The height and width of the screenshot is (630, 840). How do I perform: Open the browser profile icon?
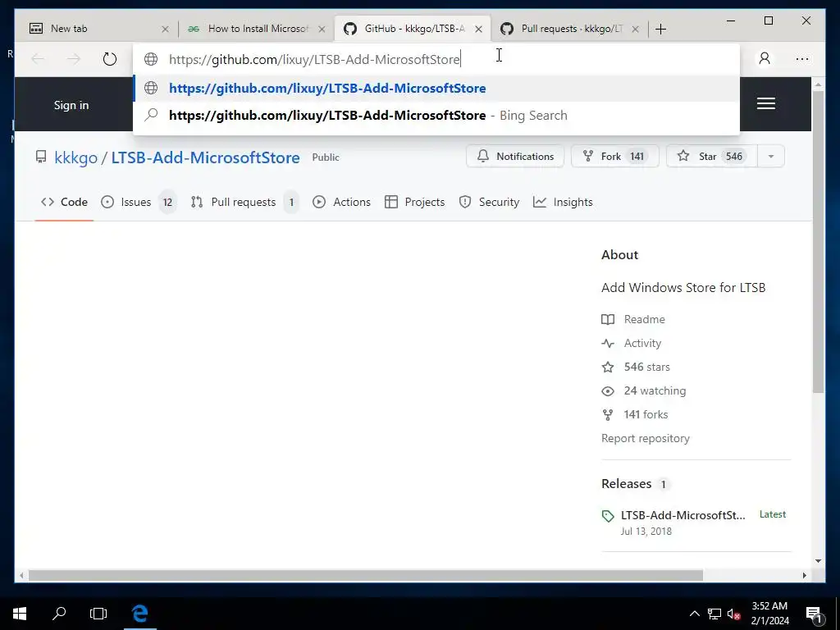pyautogui.click(x=765, y=58)
